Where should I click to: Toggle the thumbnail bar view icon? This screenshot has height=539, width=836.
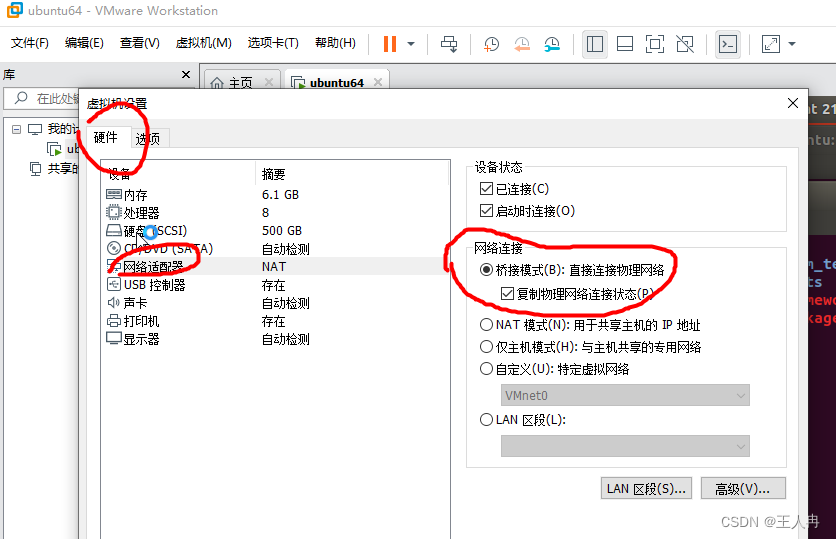[624, 44]
